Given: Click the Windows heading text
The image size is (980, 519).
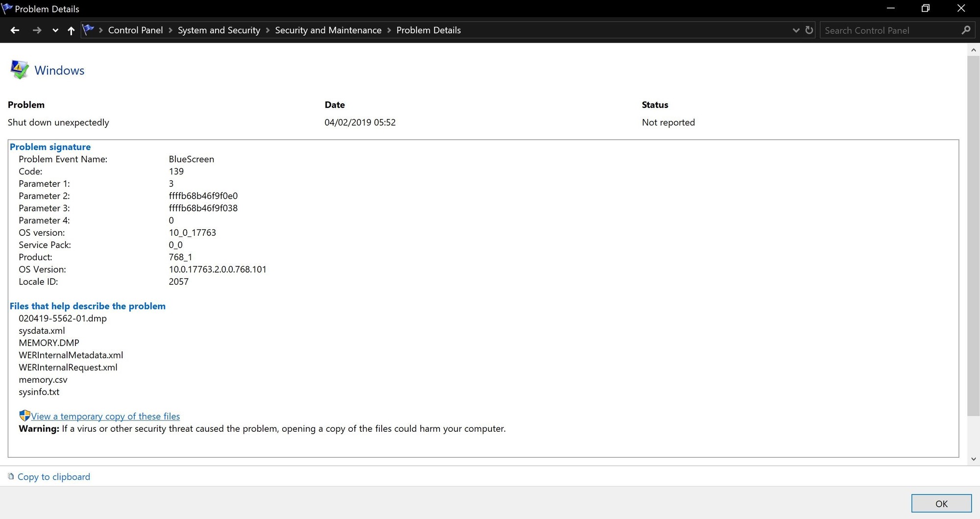Looking at the screenshot, I should (x=59, y=71).
